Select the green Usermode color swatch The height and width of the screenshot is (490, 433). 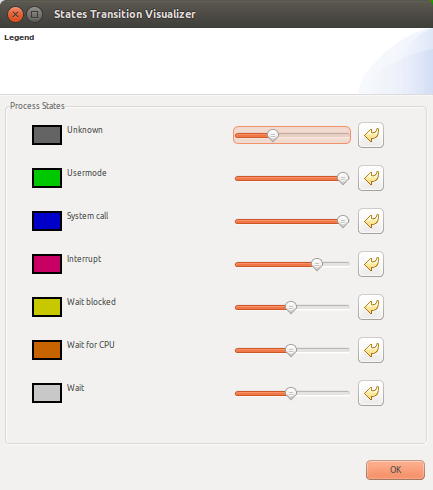[47, 178]
